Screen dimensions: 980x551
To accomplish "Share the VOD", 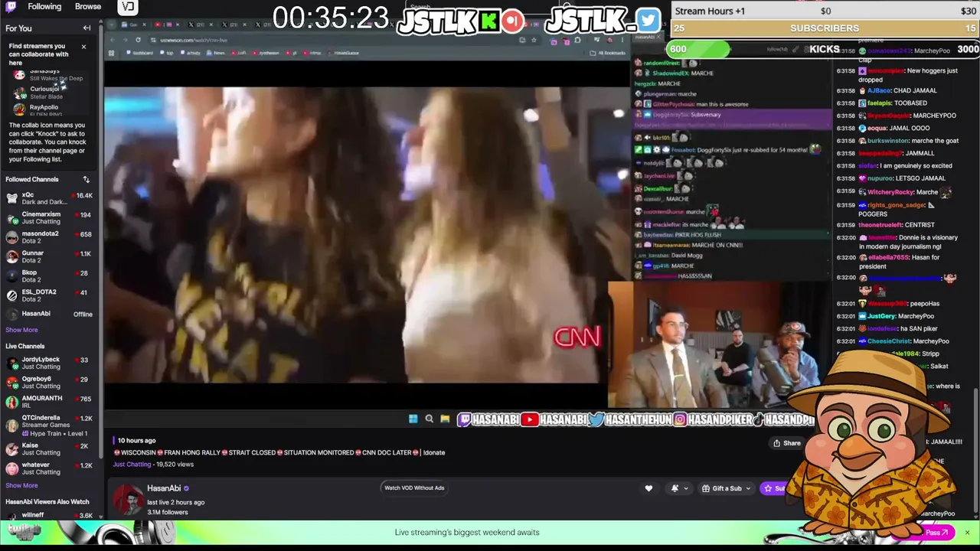I will click(x=787, y=443).
